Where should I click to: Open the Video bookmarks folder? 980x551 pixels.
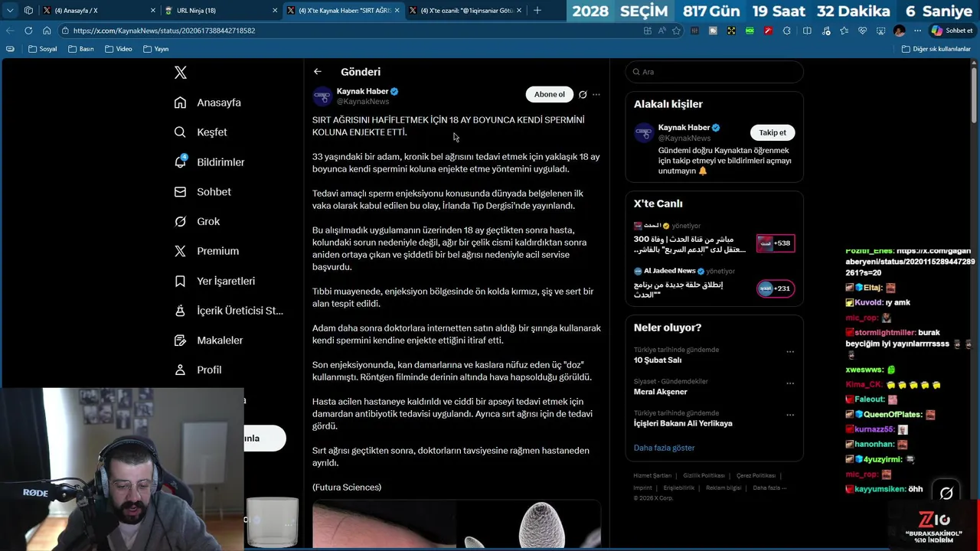pyautogui.click(x=118, y=49)
